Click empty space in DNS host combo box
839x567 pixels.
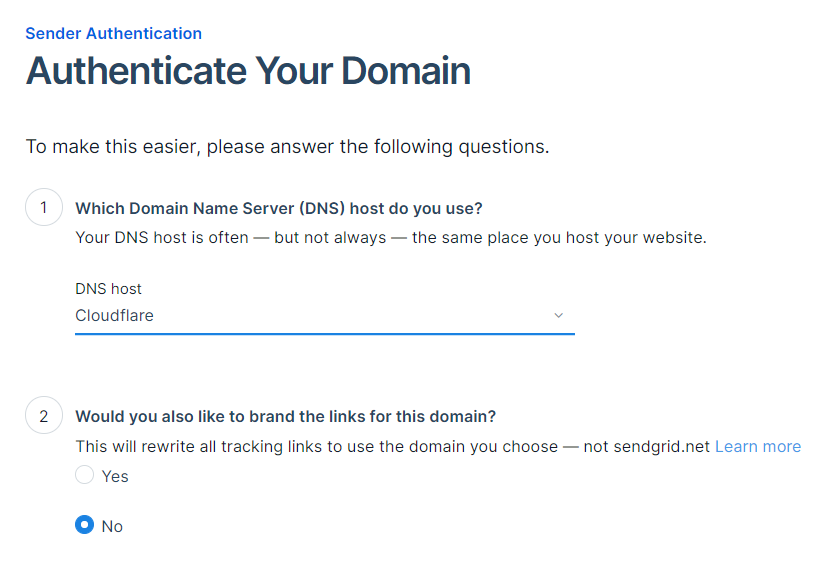tap(353, 316)
